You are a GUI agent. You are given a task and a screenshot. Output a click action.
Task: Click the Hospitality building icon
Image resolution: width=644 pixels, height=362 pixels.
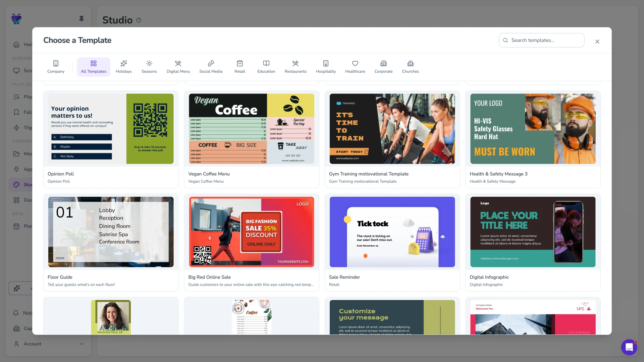pos(326,63)
